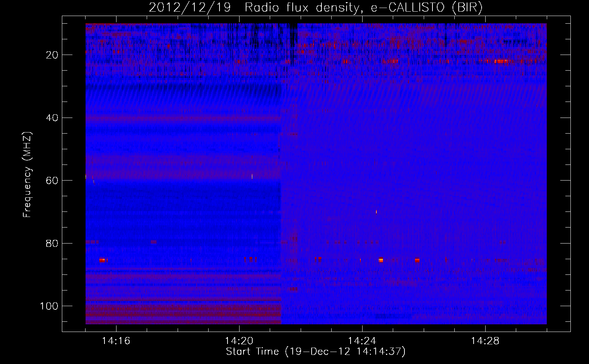589x364 pixels.
Task: Click the '80' frequency tick label
Action: tap(52, 243)
